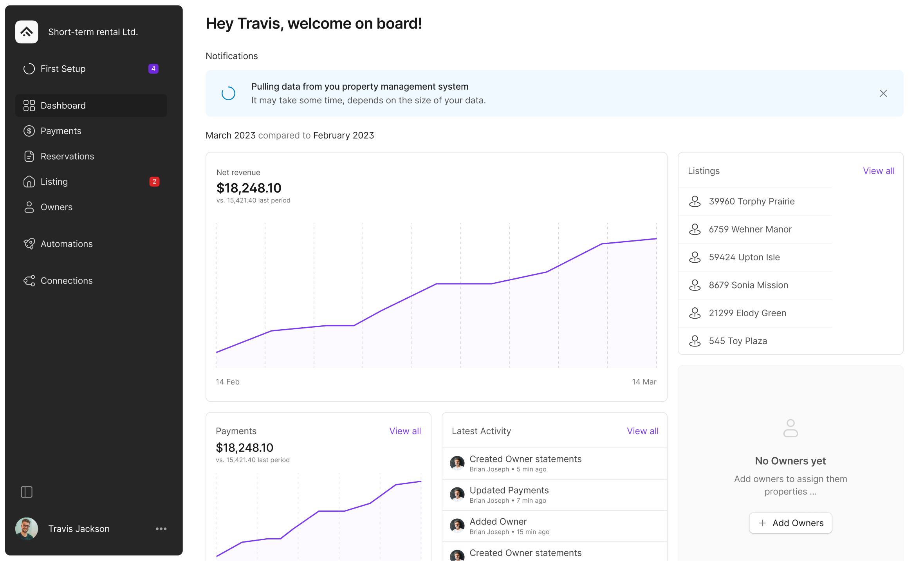Click the Short-term rental logo icon
This screenshot has height=561, width=924.
[27, 32]
